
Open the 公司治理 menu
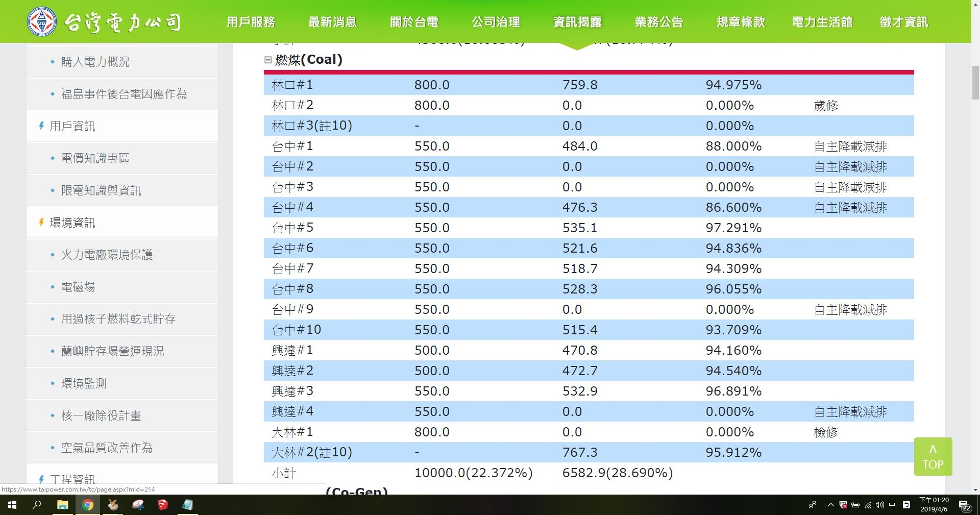pos(496,22)
